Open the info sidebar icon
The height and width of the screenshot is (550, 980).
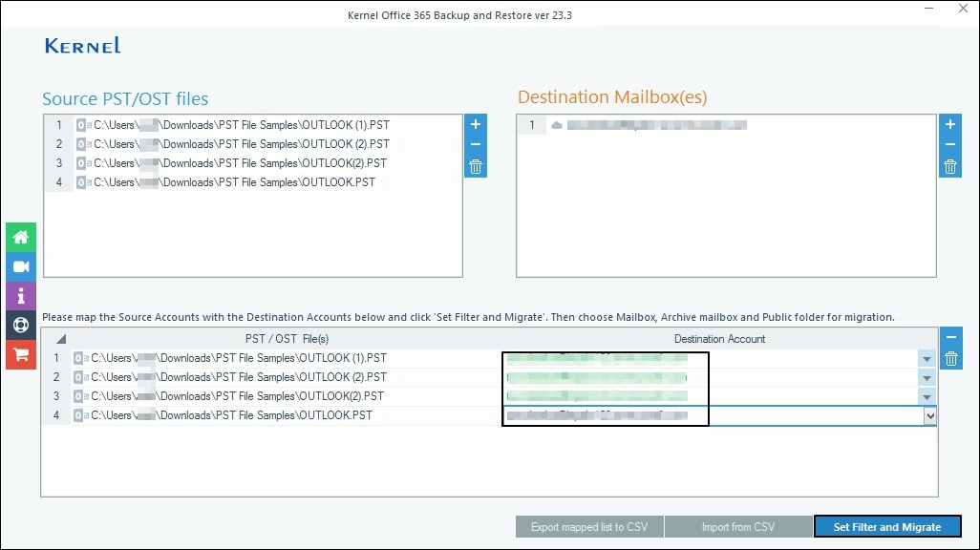point(21,296)
